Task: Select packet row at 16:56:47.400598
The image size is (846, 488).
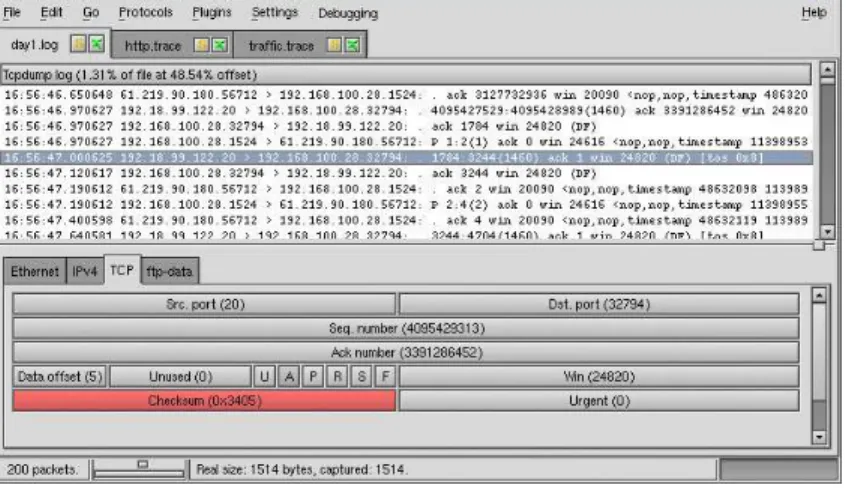Action: (407, 220)
